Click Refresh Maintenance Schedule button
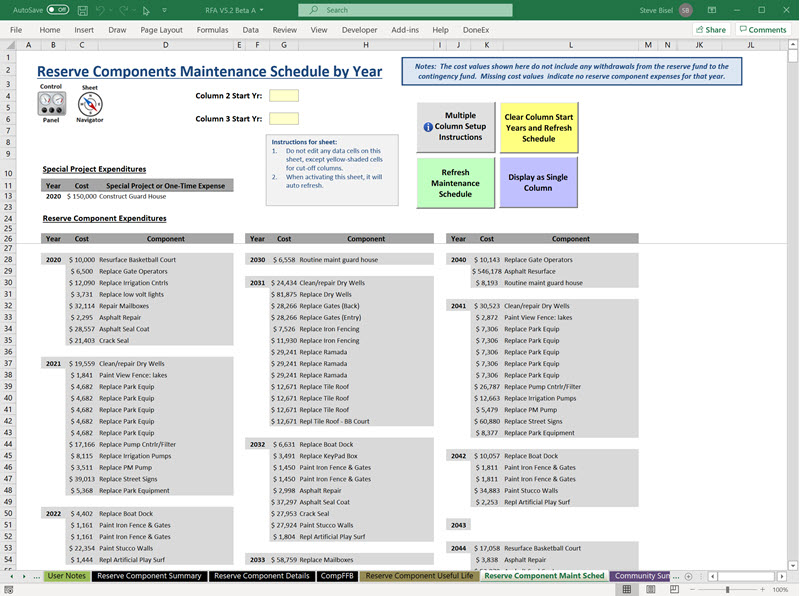This screenshot has width=800, height=596. pos(455,183)
